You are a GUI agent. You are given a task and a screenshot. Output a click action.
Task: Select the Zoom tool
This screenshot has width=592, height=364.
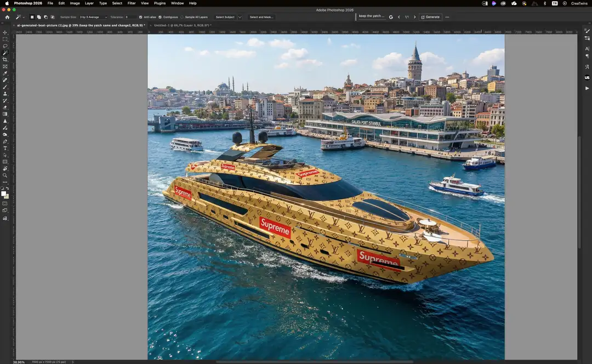coord(5,174)
